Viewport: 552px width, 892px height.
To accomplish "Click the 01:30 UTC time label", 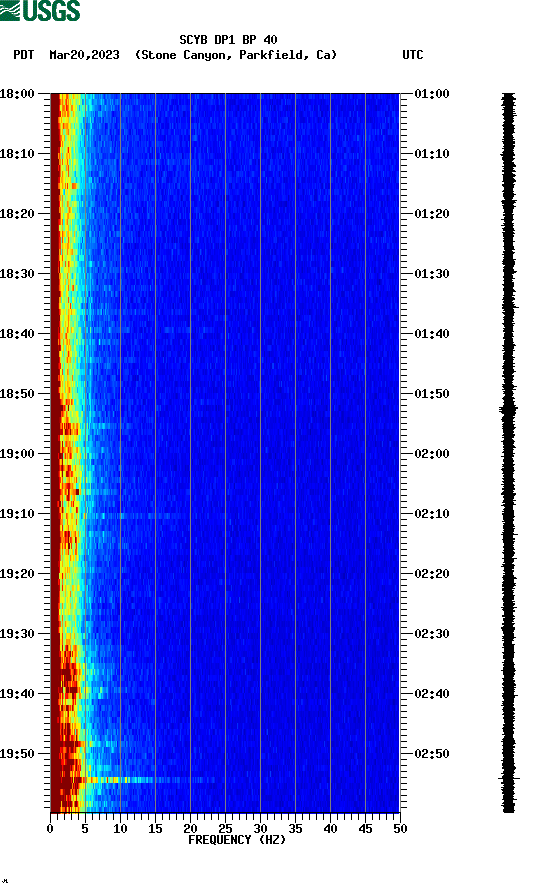I will click(x=432, y=274).
